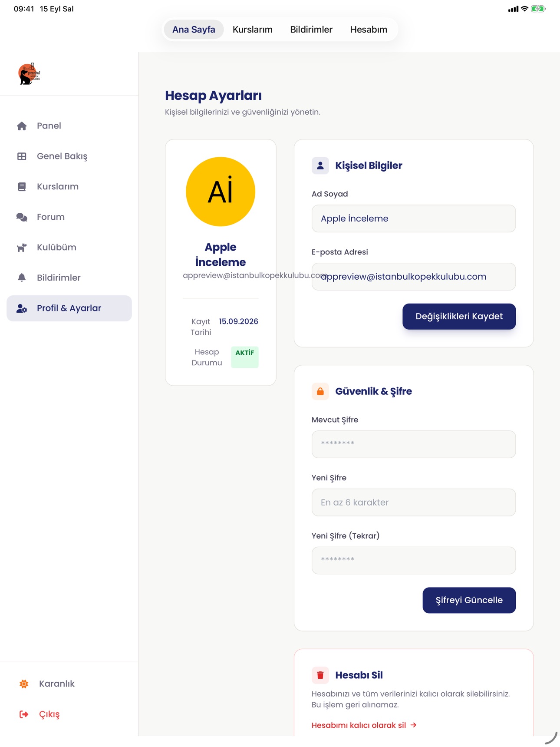560x747 pixels.
Task: Go to the Hesabım tab
Action: (369, 30)
